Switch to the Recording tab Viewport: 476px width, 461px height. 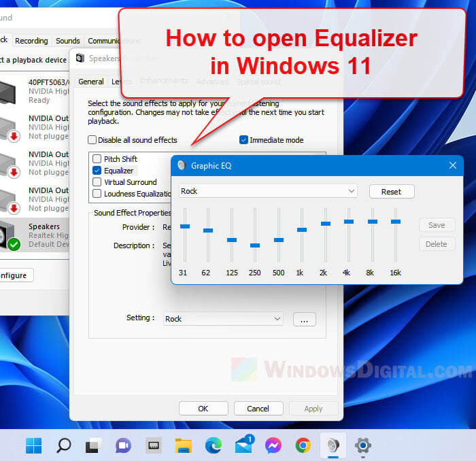point(31,41)
